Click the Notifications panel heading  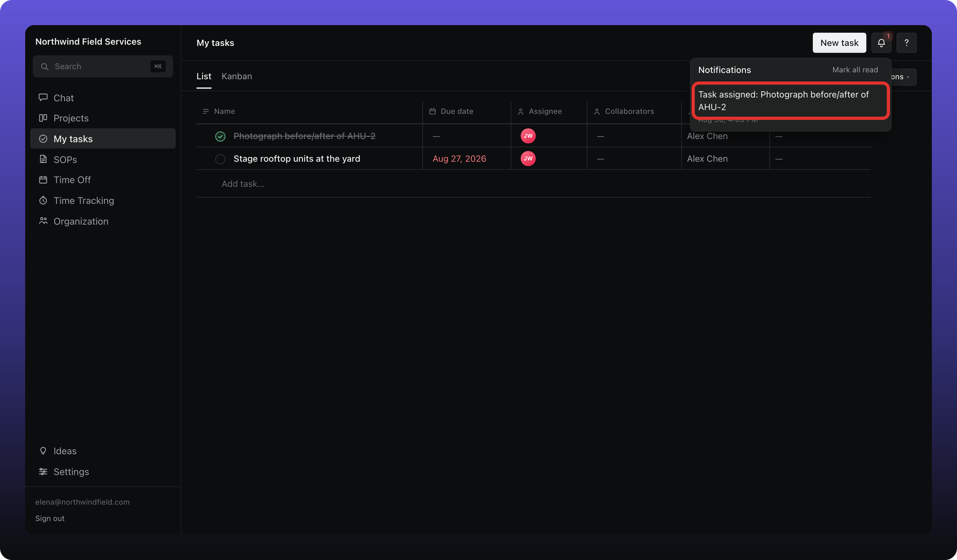point(724,70)
